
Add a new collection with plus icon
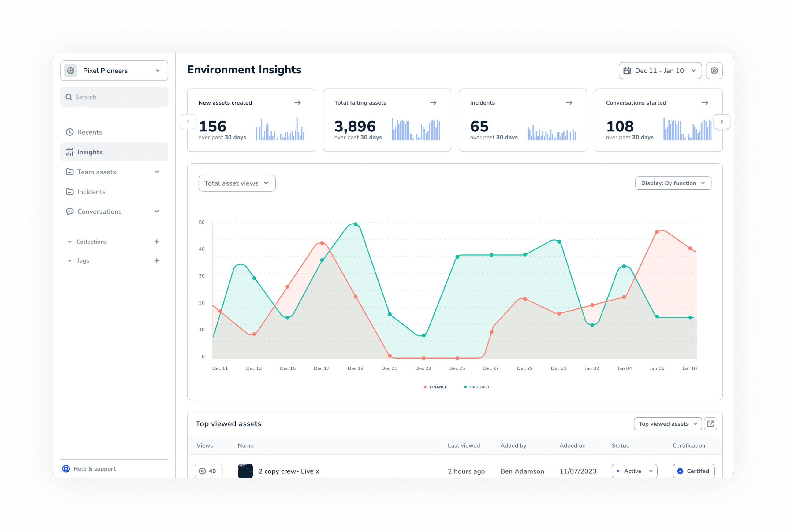156,242
